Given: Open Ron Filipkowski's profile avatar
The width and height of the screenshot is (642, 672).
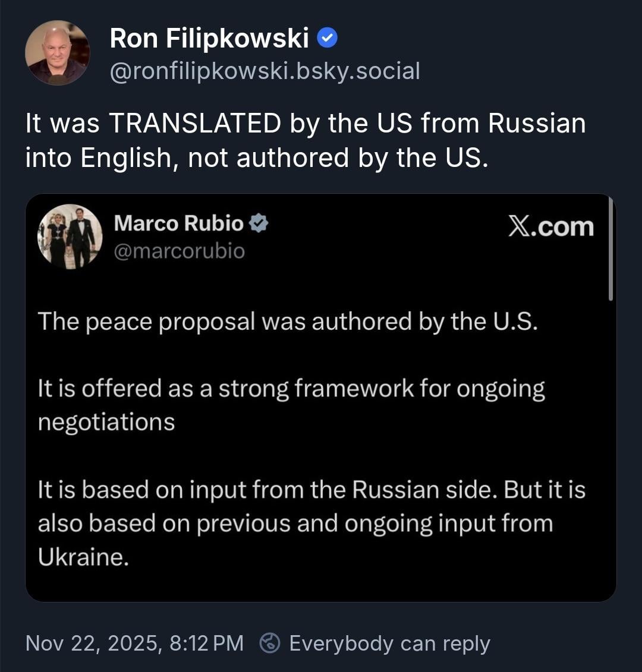Looking at the screenshot, I should tap(57, 53).
